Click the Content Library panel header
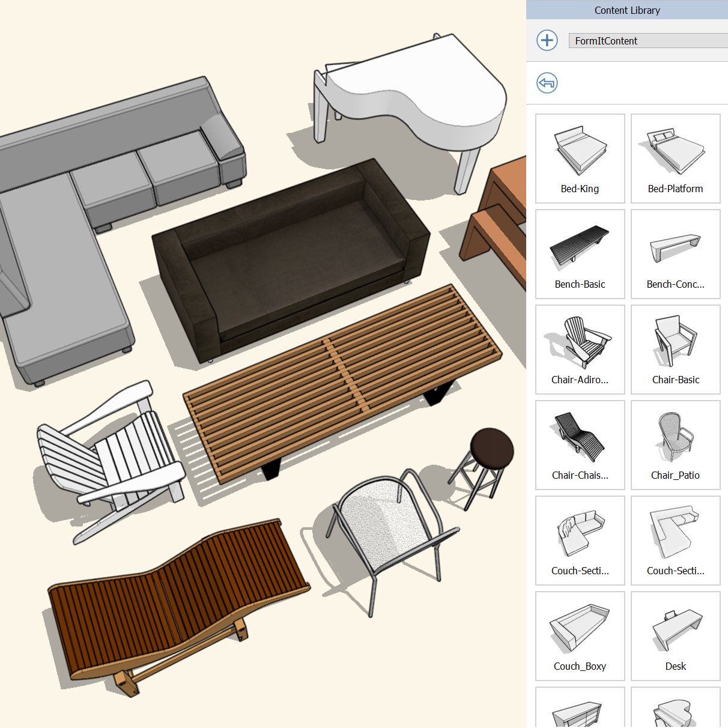This screenshot has height=728, width=728. (x=626, y=10)
